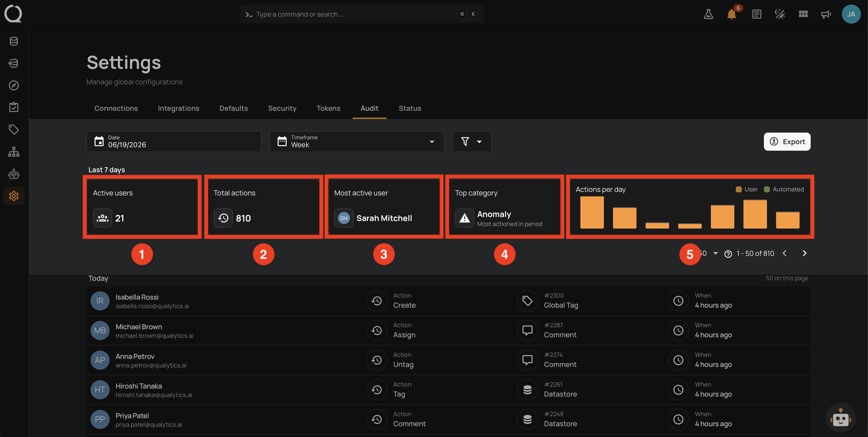Click the chatbot assistant bubble

point(840,418)
